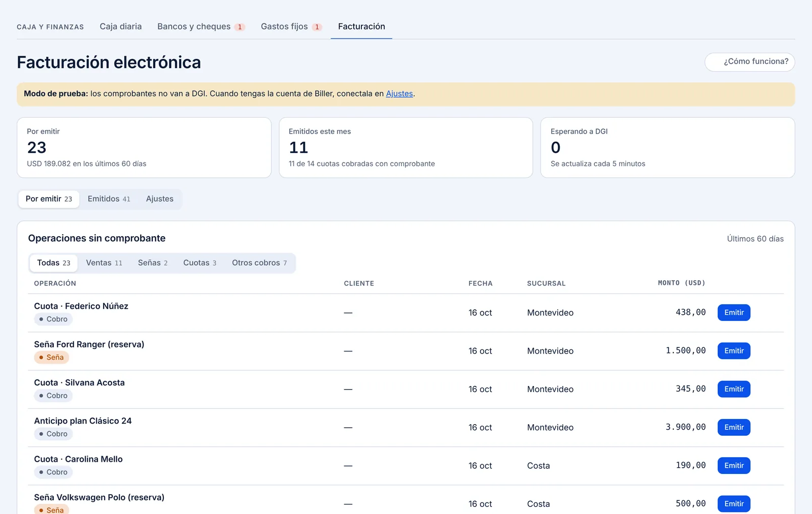The height and width of the screenshot is (514, 812).
Task: Follow the Ajustes link in the warning banner
Action: tap(399, 93)
